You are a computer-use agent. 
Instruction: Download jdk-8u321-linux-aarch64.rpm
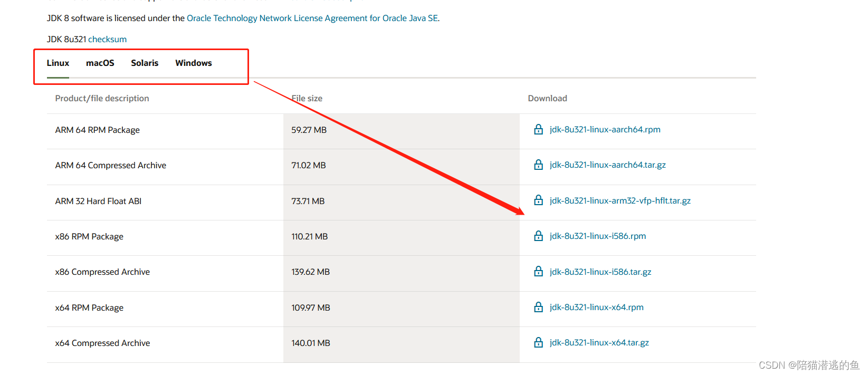tap(605, 129)
